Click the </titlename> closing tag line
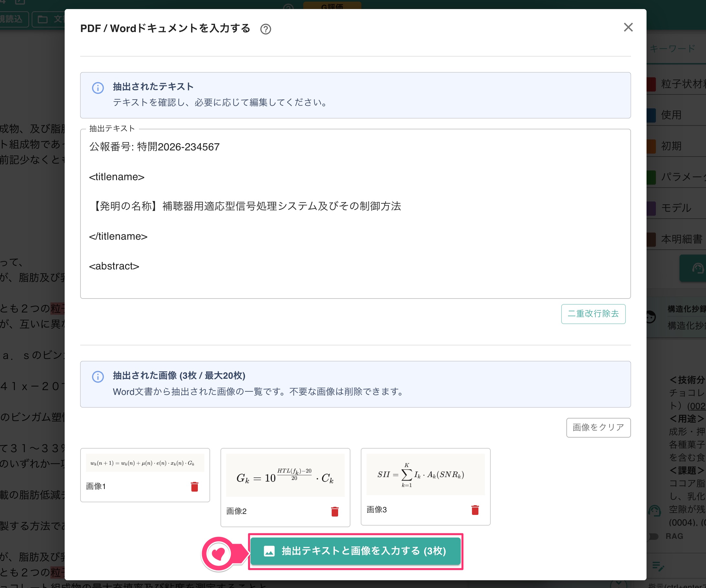 [x=118, y=236]
